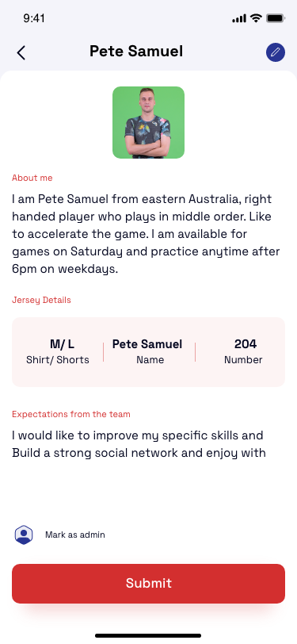Image resolution: width=297 pixels, height=644 pixels.
Task: Check the battery icon in status bar
Action: tap(276, 18)
